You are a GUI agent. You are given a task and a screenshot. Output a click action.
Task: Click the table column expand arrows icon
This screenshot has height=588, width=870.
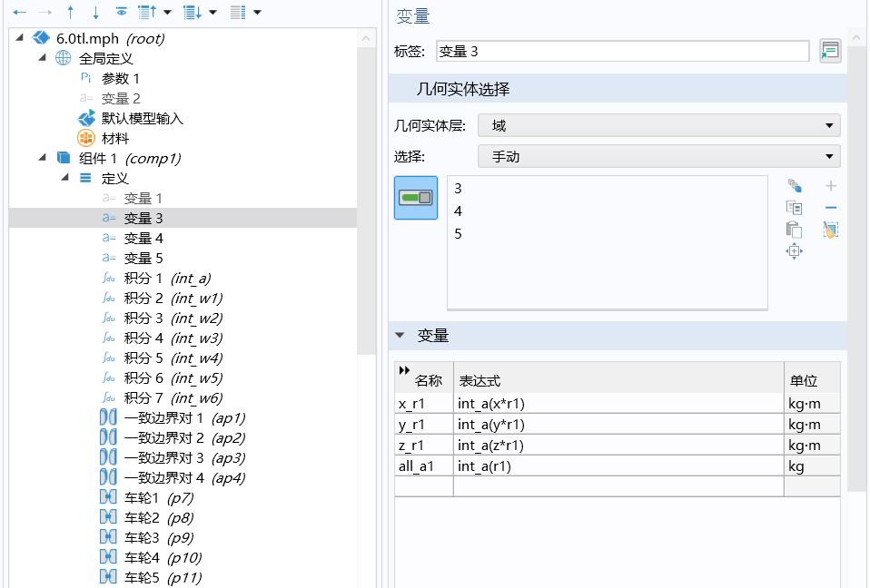tap(404, 370)
